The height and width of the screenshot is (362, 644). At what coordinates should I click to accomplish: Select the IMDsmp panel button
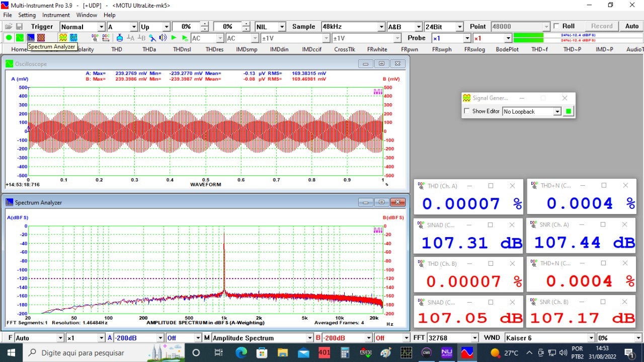[247, 49]
